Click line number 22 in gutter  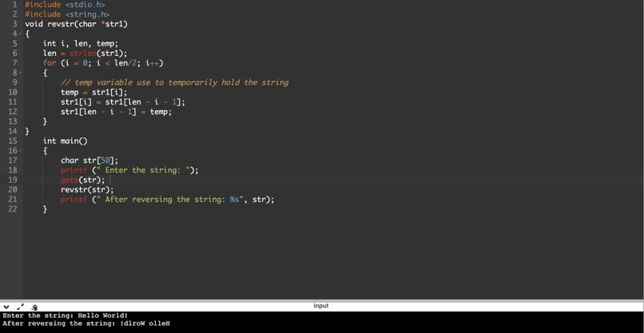click(x=13, y=209)
